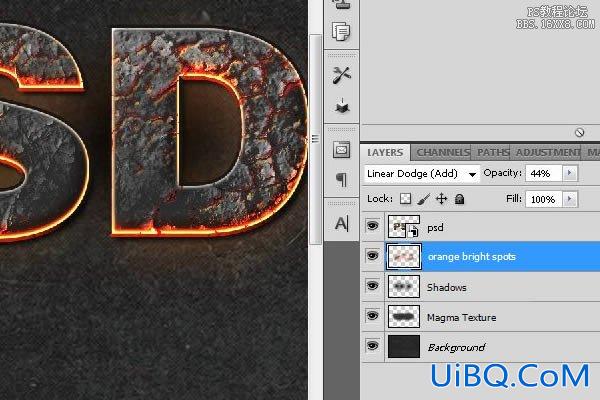The width and height of the screenshot is (600, 400).
Task: Open the Tool Presets panel icon
Action: [341, 75]
